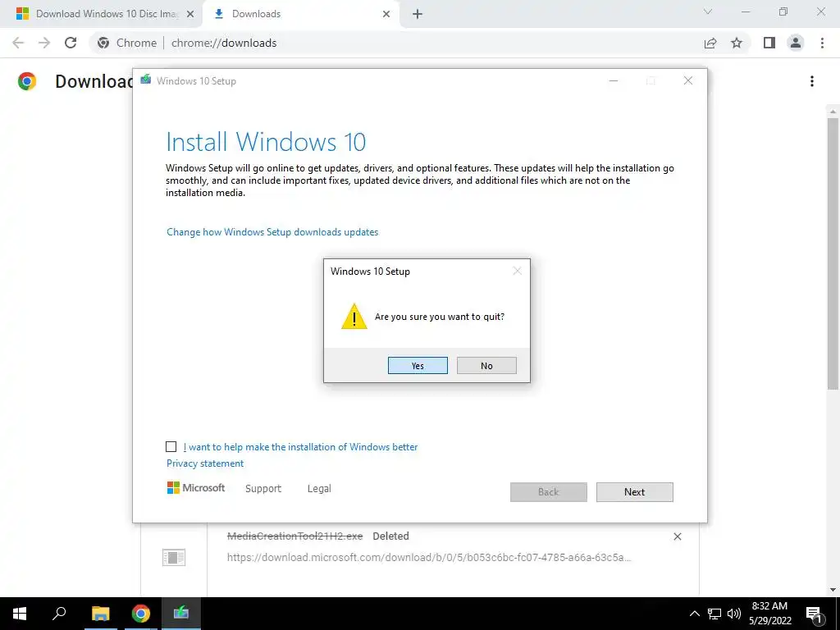Close the Downloads tab
The image size is (840, 630).
tap(386, 15)
